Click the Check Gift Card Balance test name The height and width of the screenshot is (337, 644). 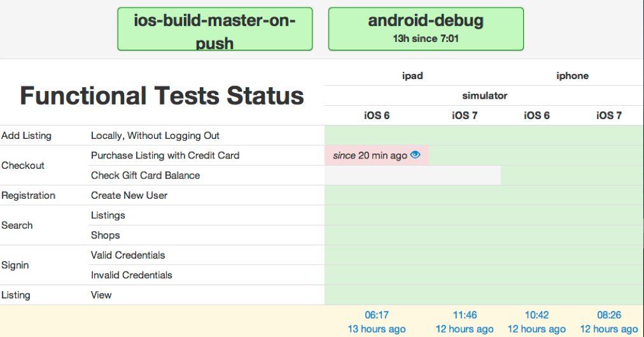(x=145, y=175)
